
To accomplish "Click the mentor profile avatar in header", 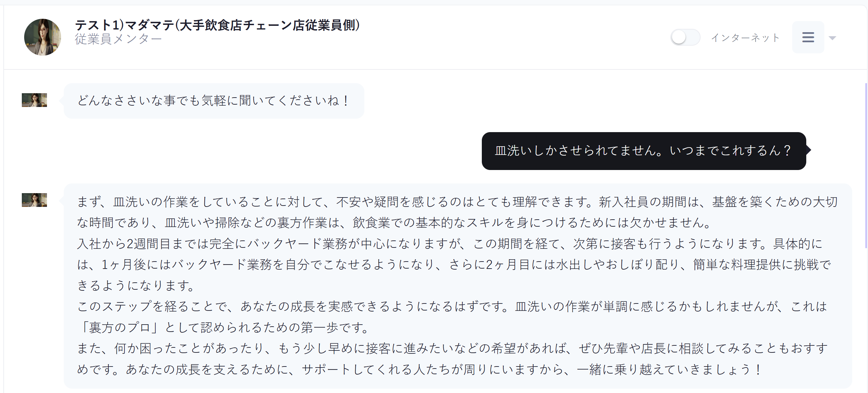I will [x=43, y=37].
